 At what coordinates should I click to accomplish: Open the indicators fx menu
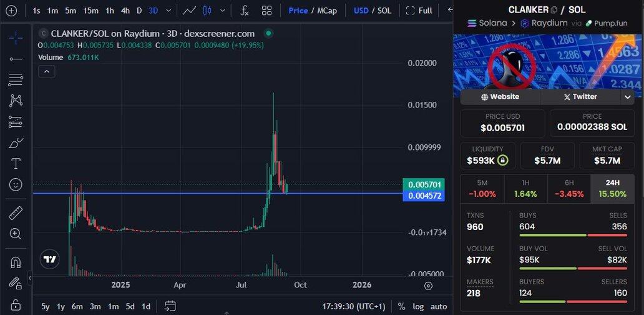(x=245, y=10)
